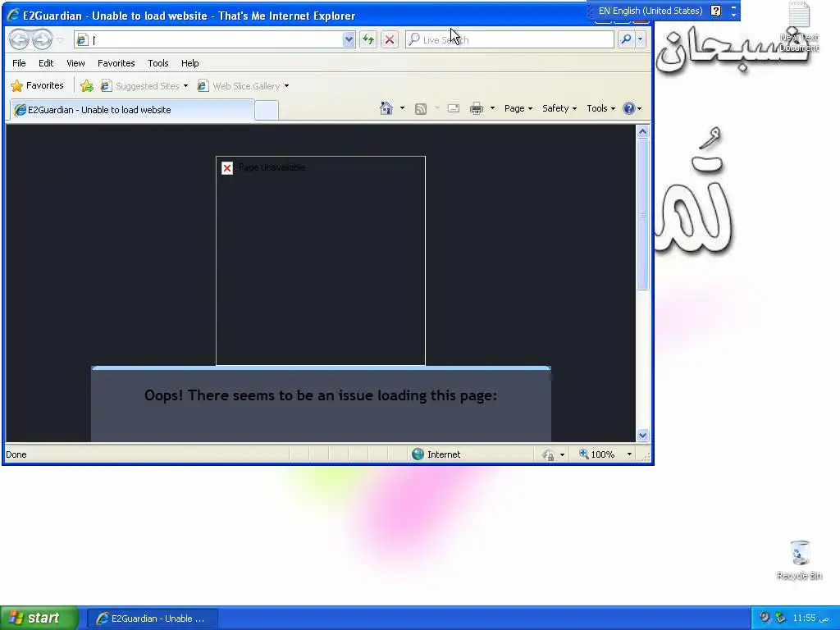Click the language bar options arrow
This screenshot has height=630, width=840.
tap(734, 14)
